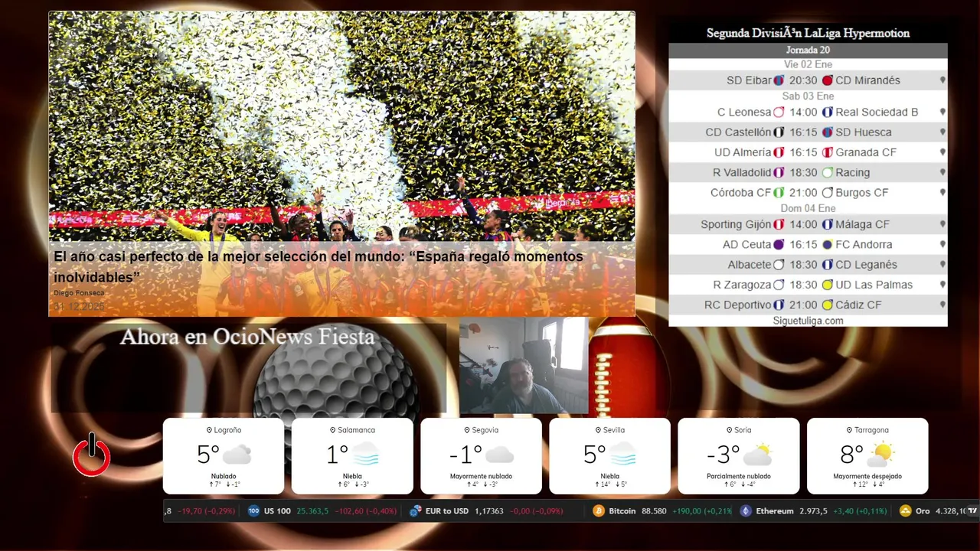Screen dimensions: 980x551
Task: Open the Logroño weather card
Action: [x=224, y=456]
